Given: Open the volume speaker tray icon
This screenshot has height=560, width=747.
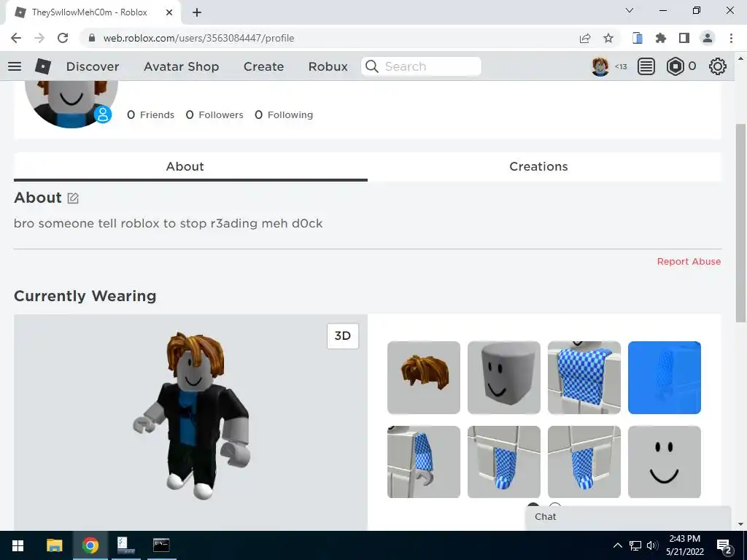Looking at the screenshot, I should click(x=652, y=545).
